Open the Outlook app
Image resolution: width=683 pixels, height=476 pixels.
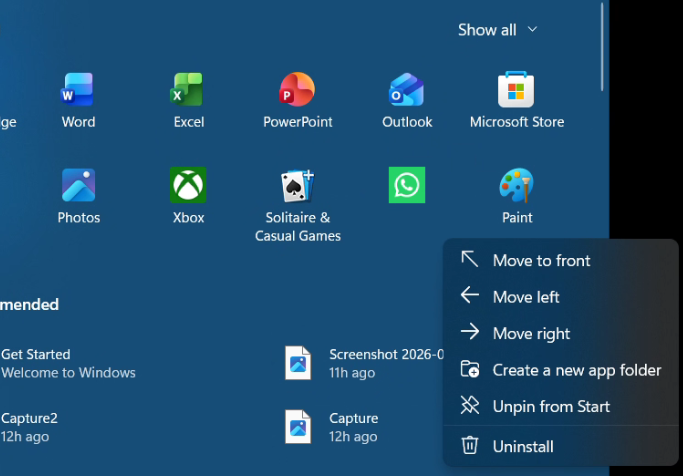pos(407,101)
